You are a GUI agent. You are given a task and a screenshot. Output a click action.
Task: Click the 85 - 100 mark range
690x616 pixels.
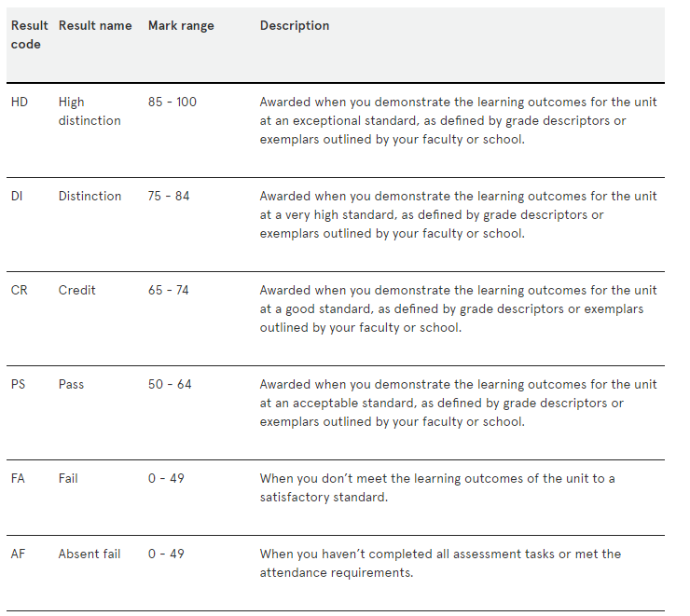point(172,102)
